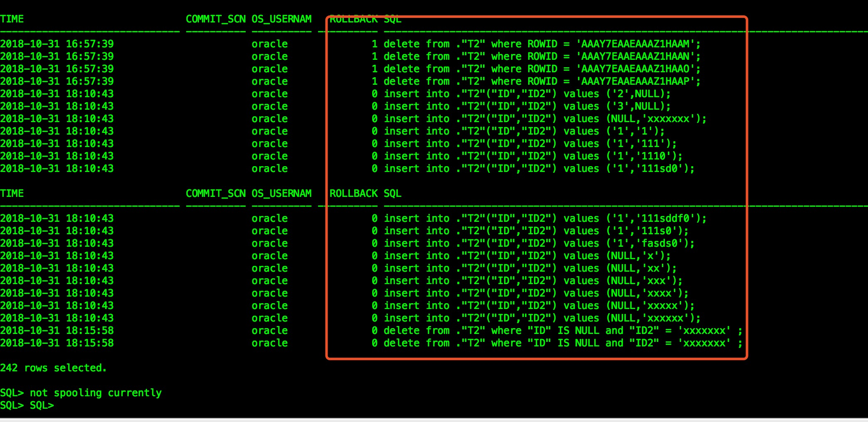Click the timestamp in the (NULL,'xxxxxx') insert row
This screenshot has height=422, width=868.
pyautogui.click(x=57, y=318)
